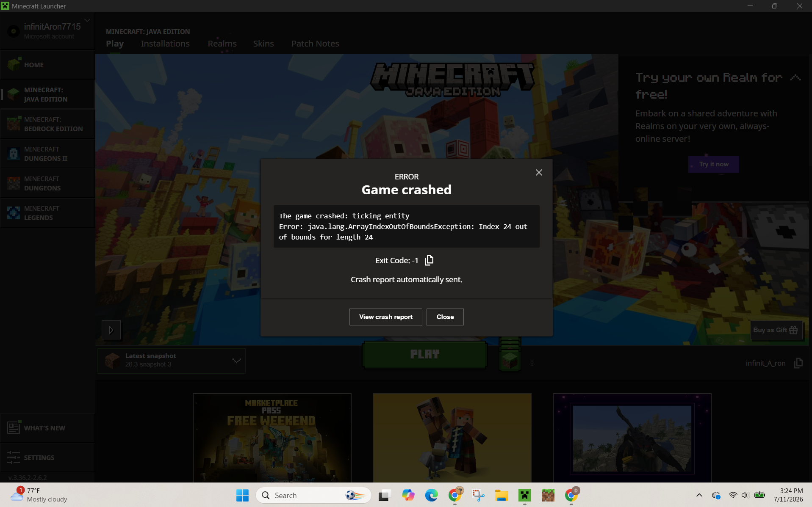Open the weather widget showing 77°F

tap(39, 495)
